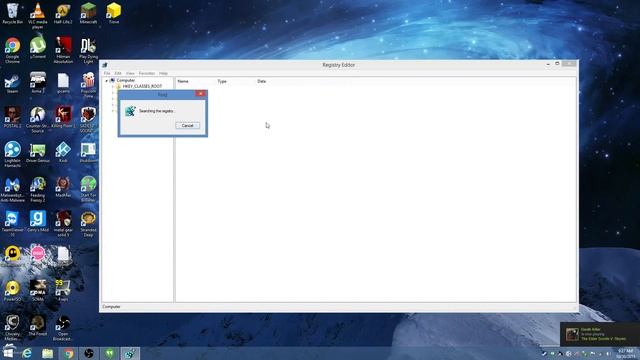Open Malwarebytes Anti-Malware desktop shortcut
The height and width of the screenshot is (360, 640).
pos(12,189)
